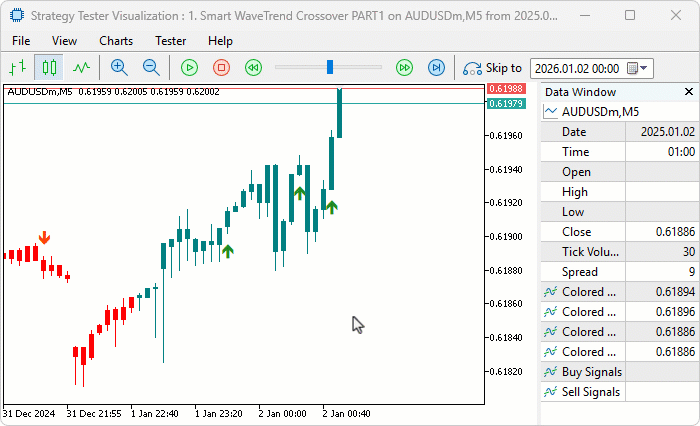Click the Buy Signals indicator row
This screenshot has height=426, width=700.
pos(619,372)
